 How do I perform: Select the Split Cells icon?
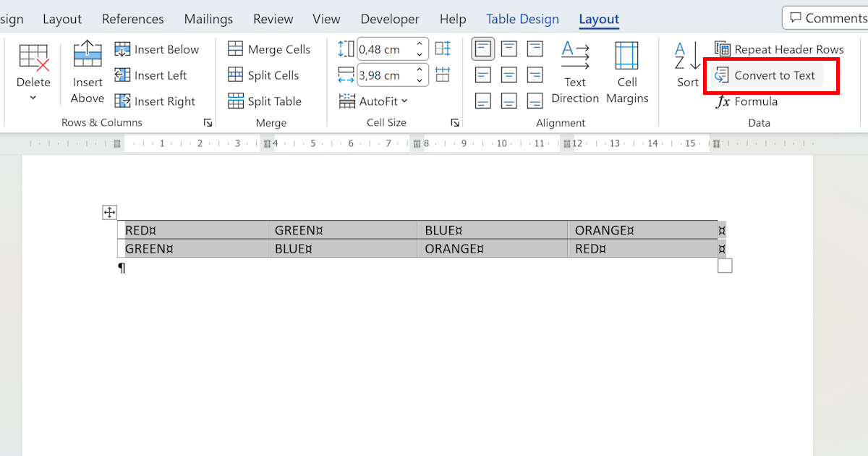235,75
